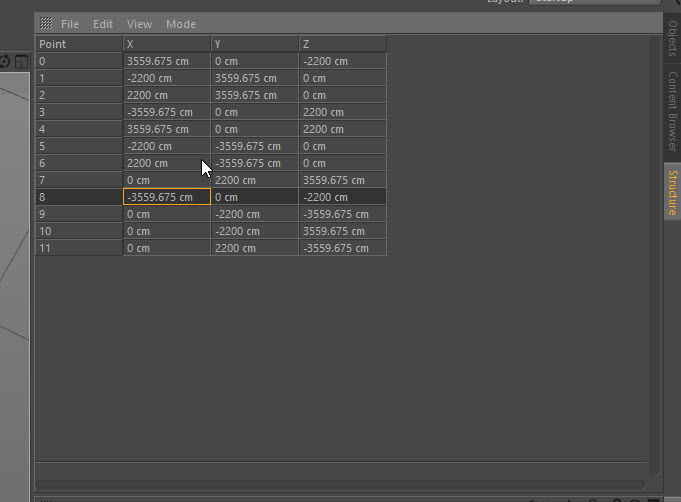Click the Structure manager grip icon
The height and width of the screenshot is (502, 681).
click(x=46, y=23)
